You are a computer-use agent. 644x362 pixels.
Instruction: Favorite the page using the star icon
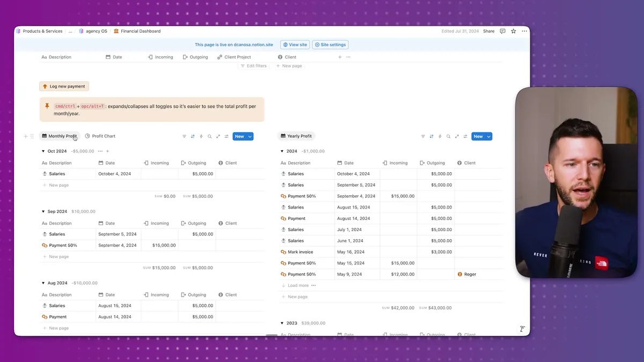[513, 31]
